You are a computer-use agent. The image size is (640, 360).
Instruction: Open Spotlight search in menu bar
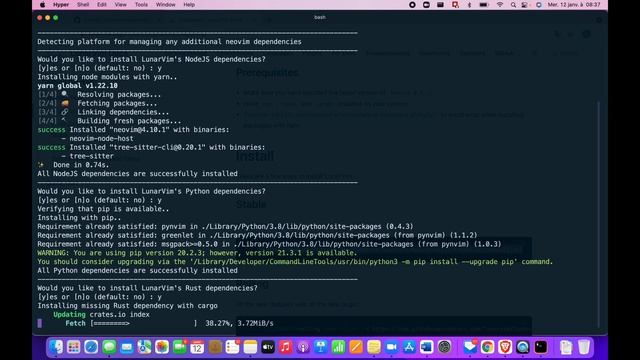pos(513,5)
